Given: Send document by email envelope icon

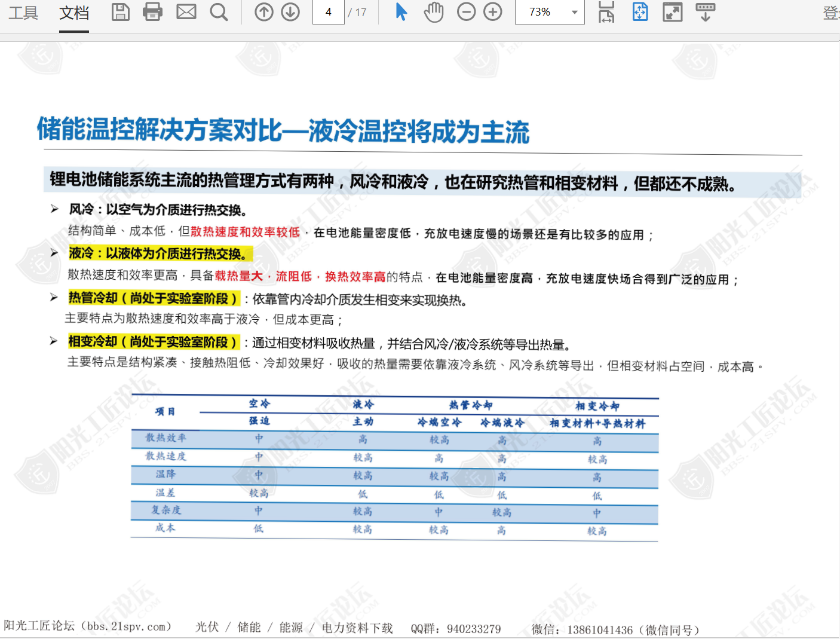Looking at the screenshot, I should point(186,12).
